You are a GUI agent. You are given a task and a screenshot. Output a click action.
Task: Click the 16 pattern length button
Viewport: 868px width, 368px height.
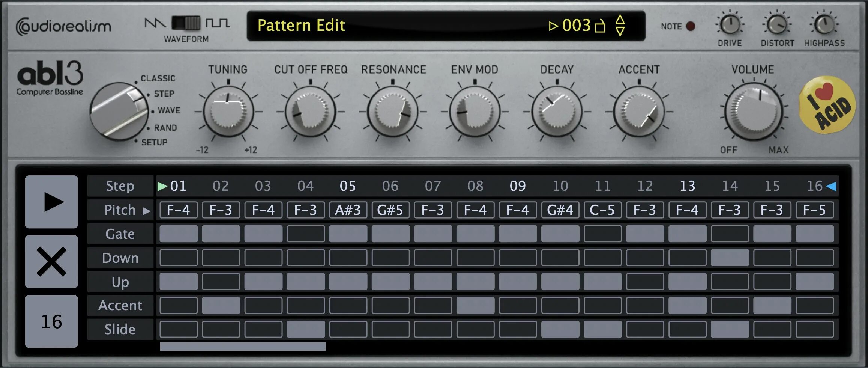coord(51,321)
